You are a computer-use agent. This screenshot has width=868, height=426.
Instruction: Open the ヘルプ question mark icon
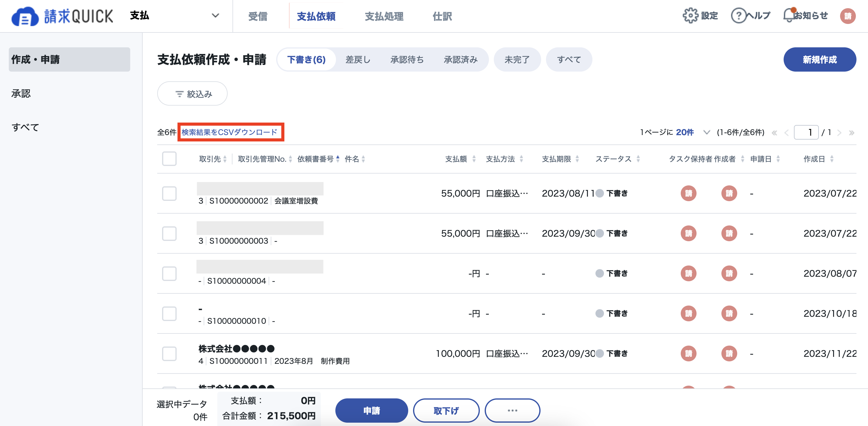coord(738,15)
